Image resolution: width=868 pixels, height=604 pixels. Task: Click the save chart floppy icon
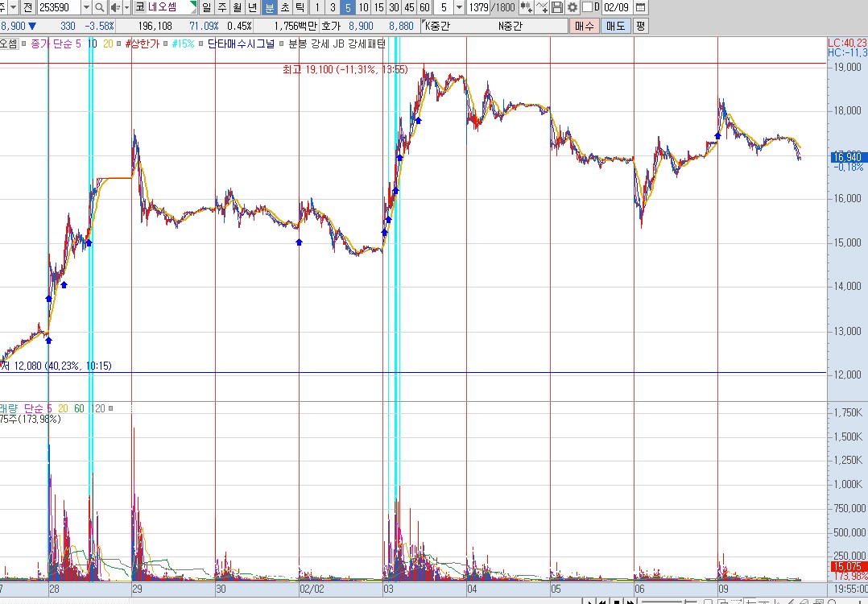pyautogui.click(x=557, y=7)
